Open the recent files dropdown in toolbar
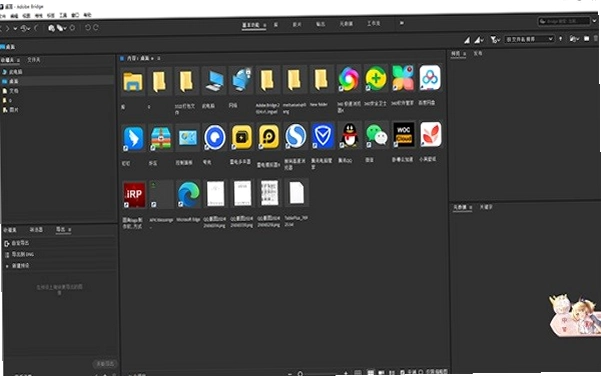 click(x=25, y=28)
